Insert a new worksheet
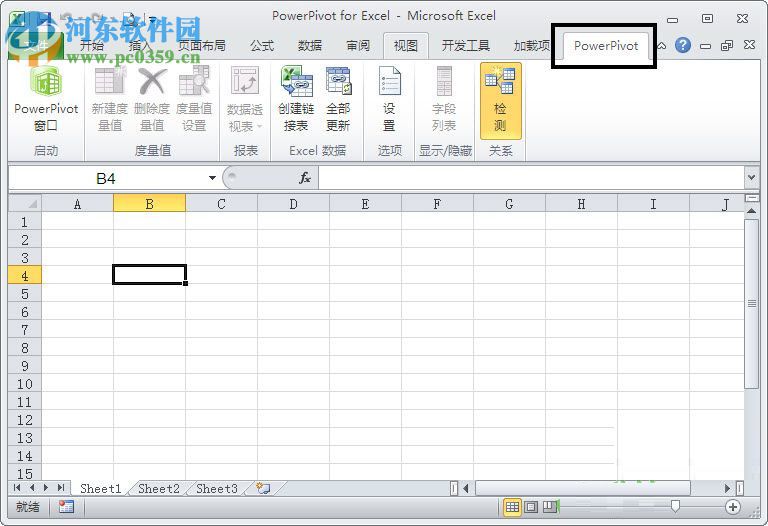Viewport: 768px width, 526px height. [x=263, y=488]
